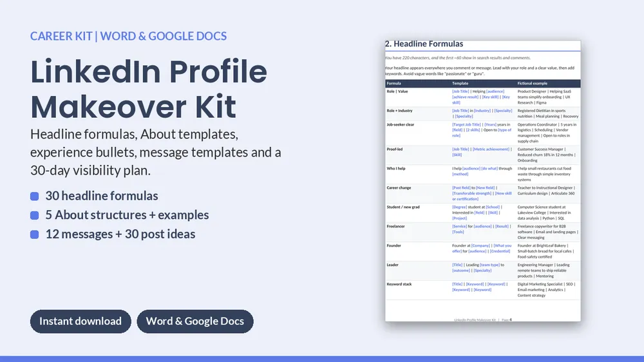Click the 'Registered Dietitian in sports nutrition' example
Viewport: 644px width, 362px height.
548,114
